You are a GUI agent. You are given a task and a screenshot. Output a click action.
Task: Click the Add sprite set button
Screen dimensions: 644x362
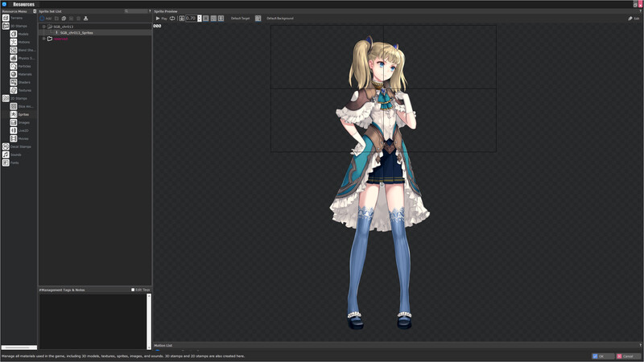46,19
